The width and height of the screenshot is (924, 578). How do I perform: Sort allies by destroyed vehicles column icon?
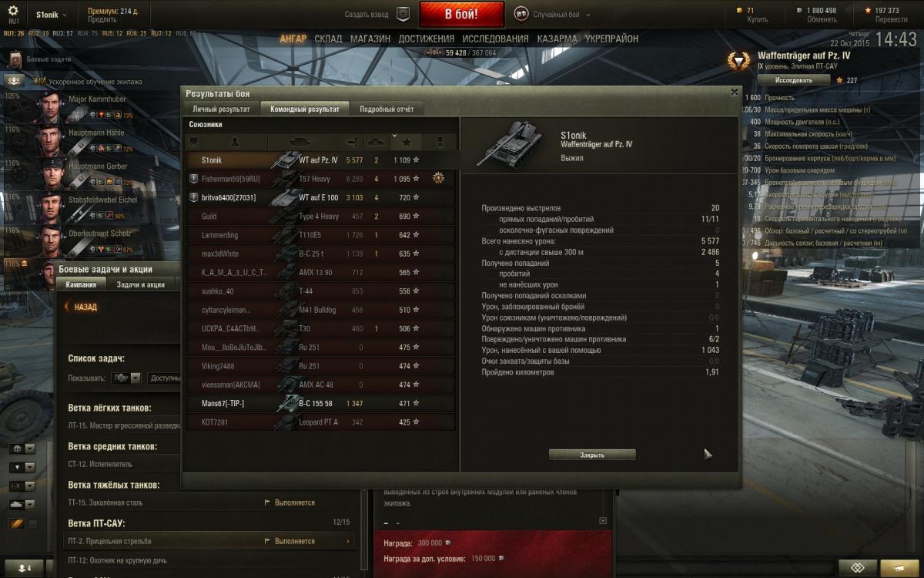376,142
